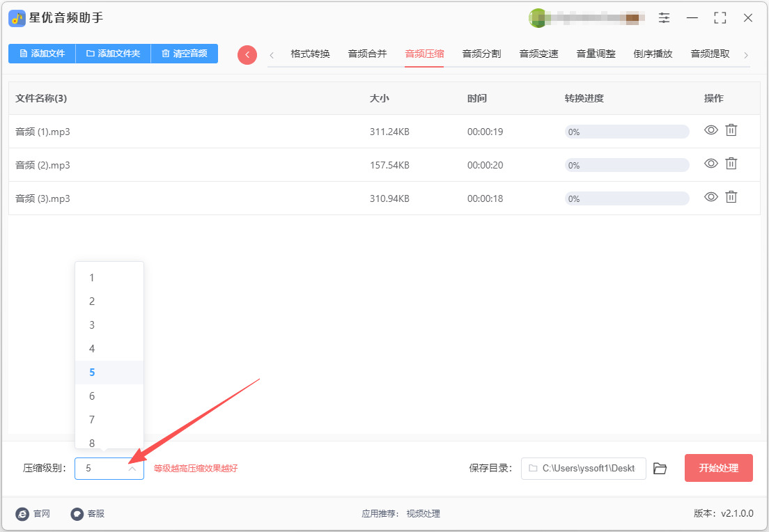
Task: Open settings sliders icon in title bar
Action: [664, 18]
